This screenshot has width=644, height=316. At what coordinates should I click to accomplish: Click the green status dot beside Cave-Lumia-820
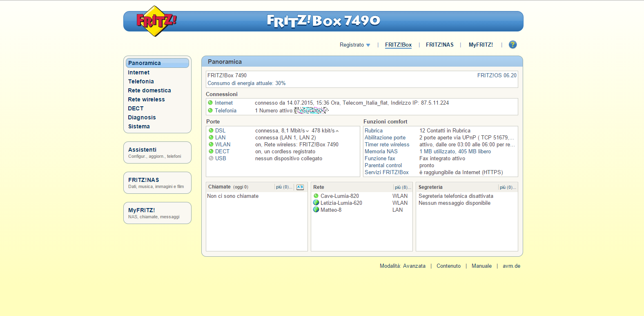pyautogui.click(x=316, y=196)
